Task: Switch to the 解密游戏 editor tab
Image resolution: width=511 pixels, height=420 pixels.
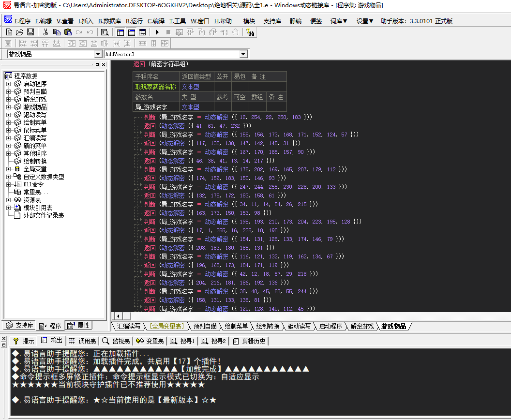Action: 362,326
